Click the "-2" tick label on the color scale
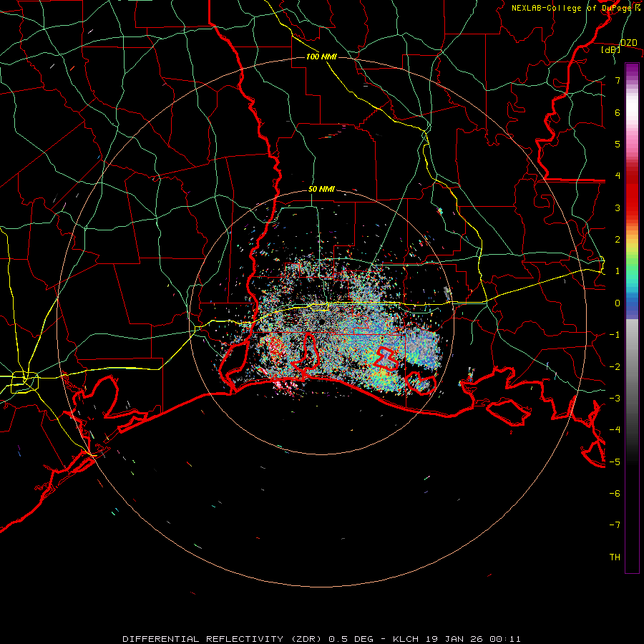The image size is (644, 644). coord(615,366)
